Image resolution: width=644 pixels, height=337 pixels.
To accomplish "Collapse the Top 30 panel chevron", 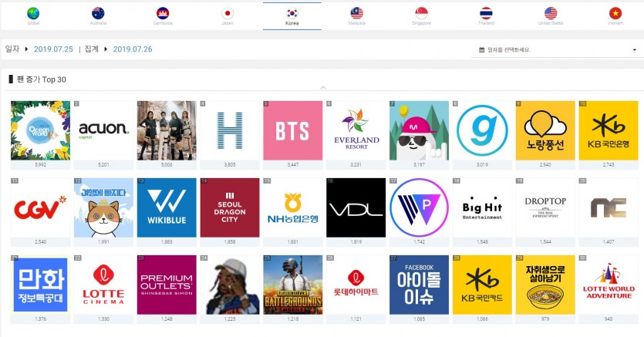I will pyautogui.click(x=322, y=87).
